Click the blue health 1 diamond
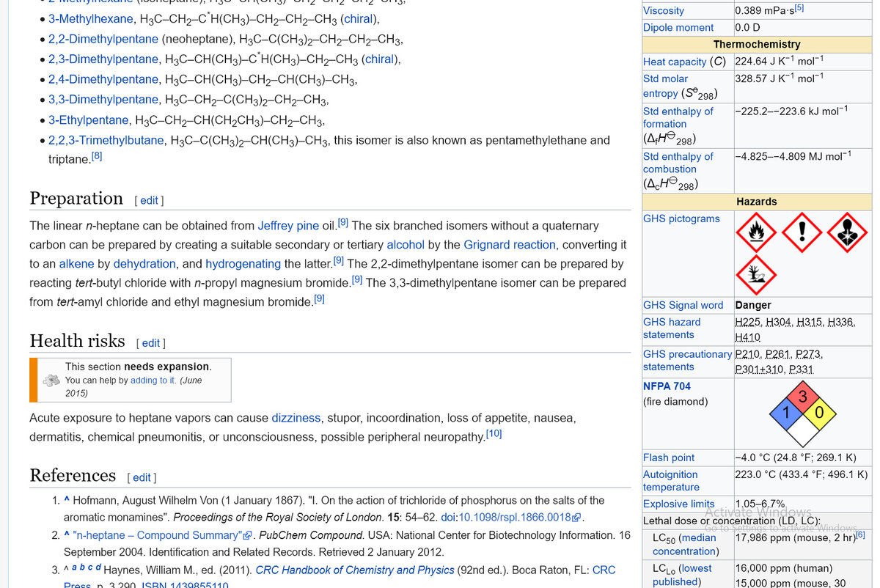 point(785,414)
